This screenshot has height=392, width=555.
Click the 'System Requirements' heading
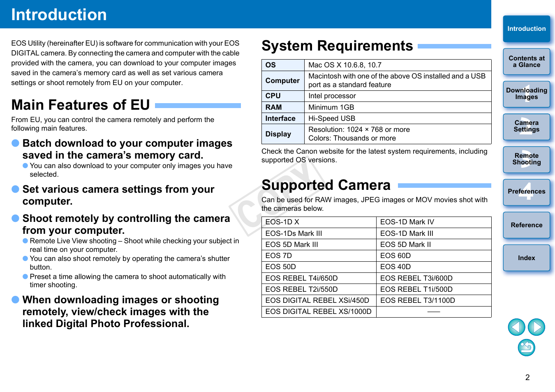pos(337,46)
